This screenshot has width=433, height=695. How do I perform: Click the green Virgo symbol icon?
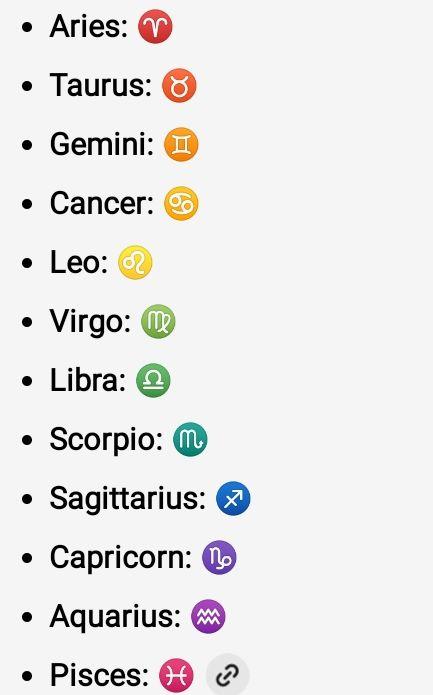click(x=158, y=321)
